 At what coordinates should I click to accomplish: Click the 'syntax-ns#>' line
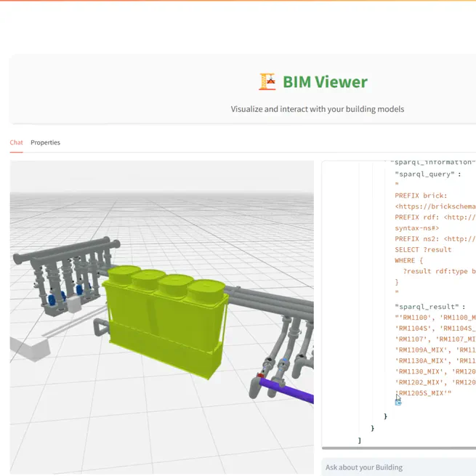tap(417, 228)
